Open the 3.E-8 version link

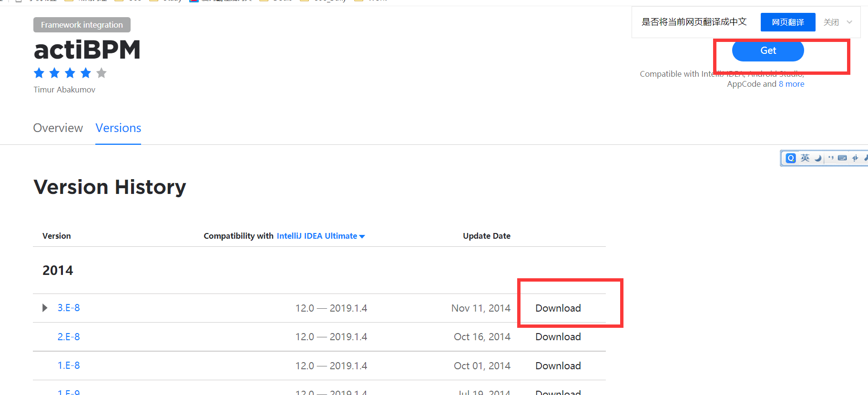pyautogui.click(x=69, y=308)
